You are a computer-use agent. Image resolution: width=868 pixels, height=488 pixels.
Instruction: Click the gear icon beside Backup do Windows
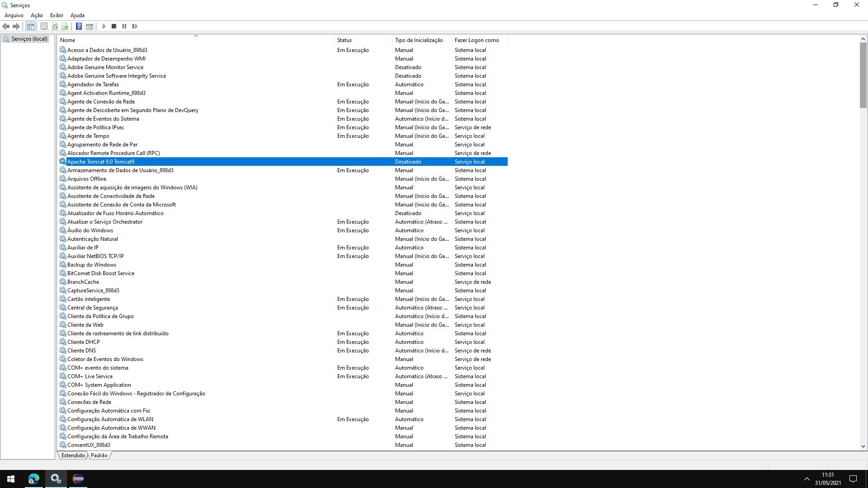click(63, 265)
